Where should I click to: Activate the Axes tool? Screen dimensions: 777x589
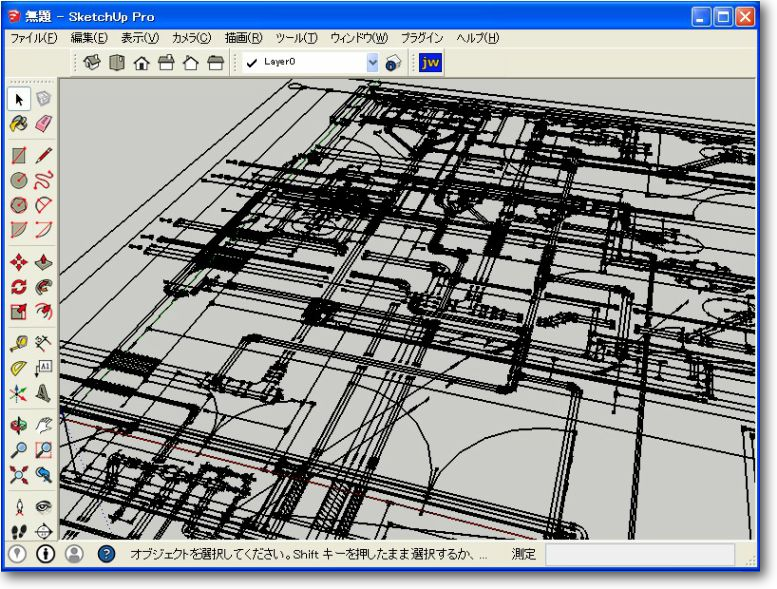pyautogui.click(x=19, y=393)
